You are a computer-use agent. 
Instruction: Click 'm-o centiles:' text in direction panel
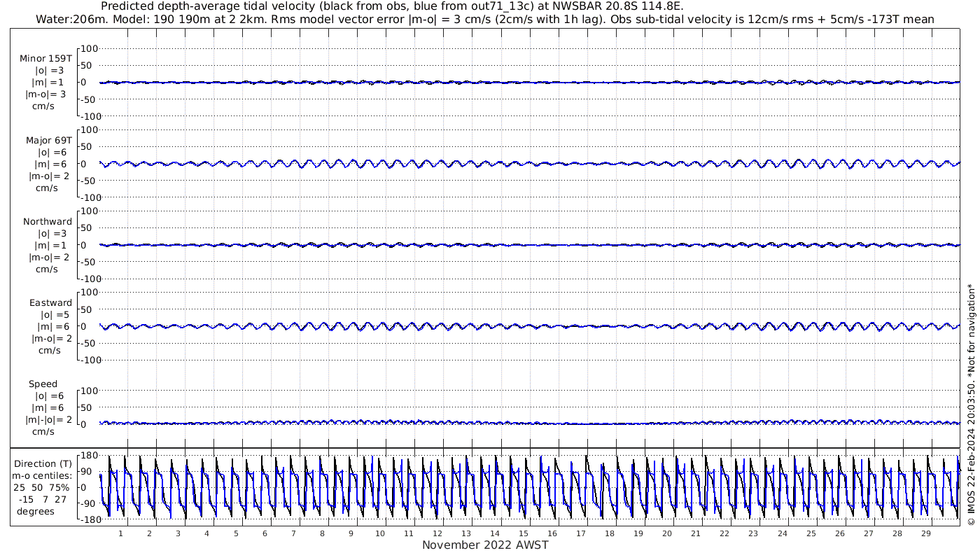(x=42, y=475)
